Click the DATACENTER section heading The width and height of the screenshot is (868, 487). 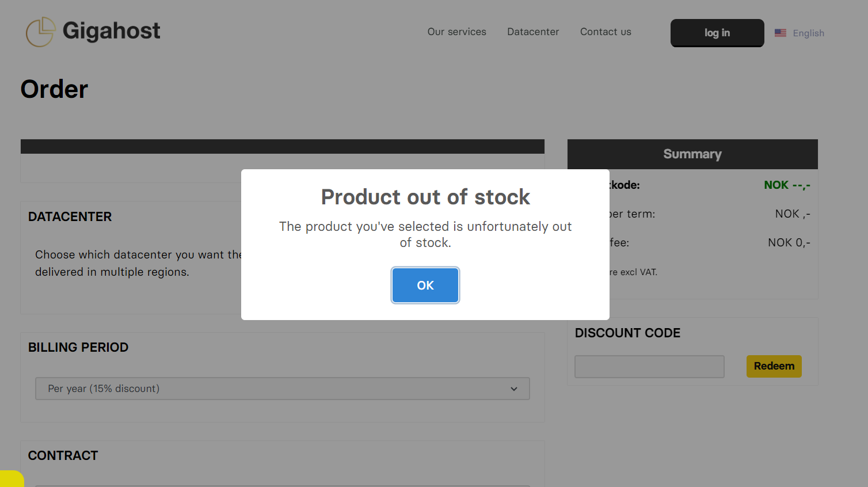pos(70,217)
